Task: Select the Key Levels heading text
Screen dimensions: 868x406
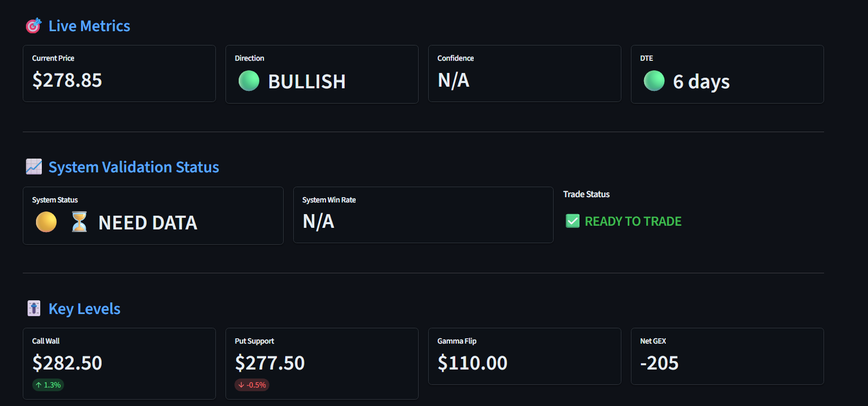Action: [85, 309]
